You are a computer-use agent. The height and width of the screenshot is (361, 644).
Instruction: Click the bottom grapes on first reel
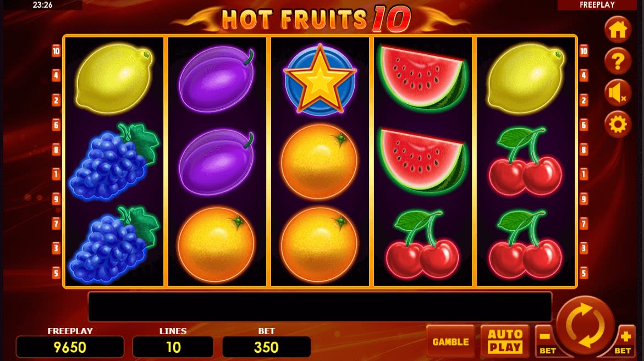tap(114, 245)
